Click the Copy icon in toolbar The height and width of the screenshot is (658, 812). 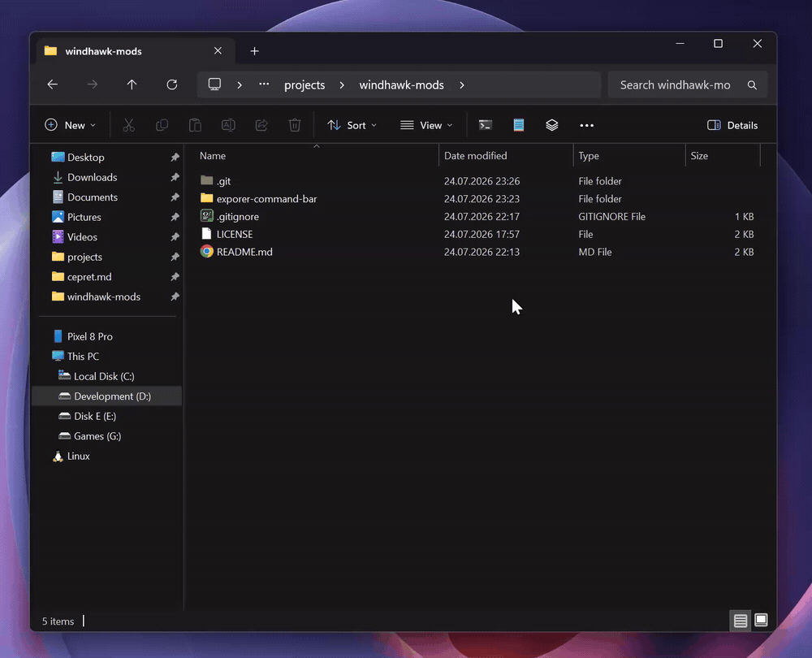[x=162, y=125]
